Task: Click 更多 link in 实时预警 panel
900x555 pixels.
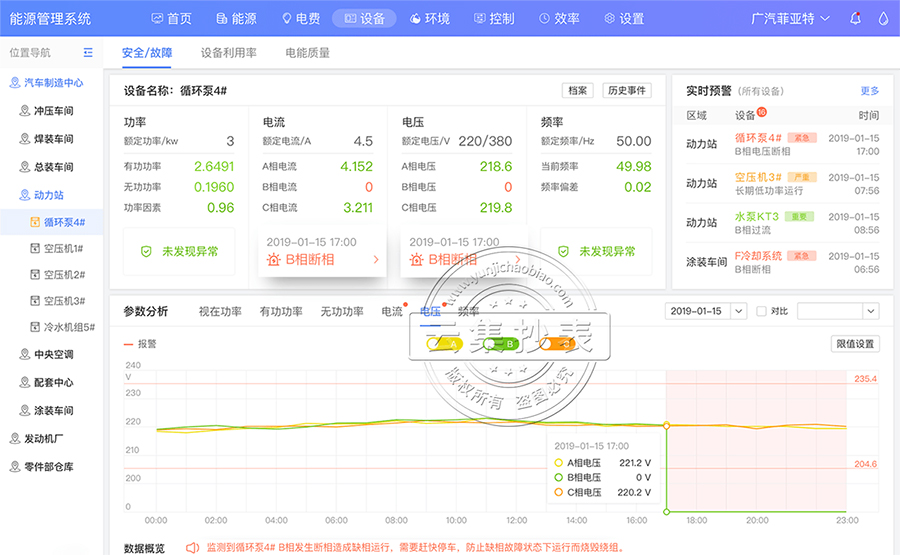Action: pyautogui.click(x=869, y=90)
